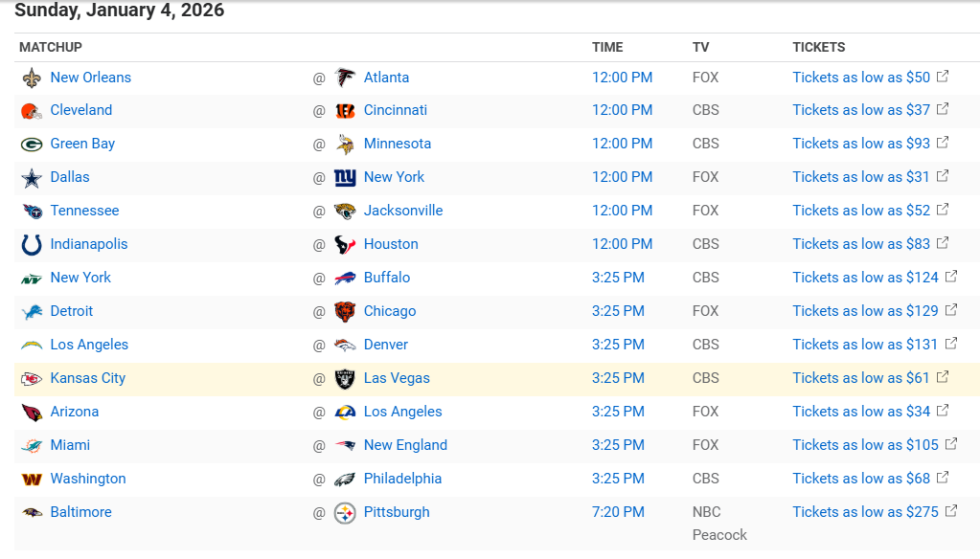Click the New Orleans Saints logo
The width and height of the screenshot is (980, 559).
pos(32,78)
